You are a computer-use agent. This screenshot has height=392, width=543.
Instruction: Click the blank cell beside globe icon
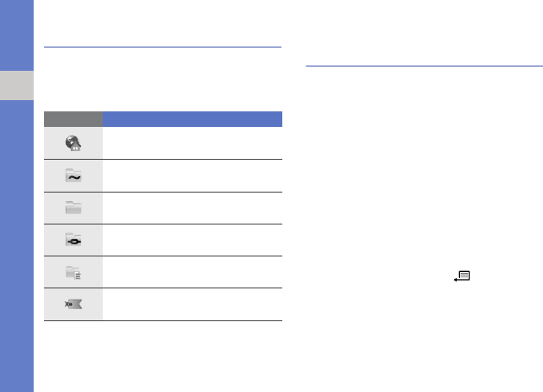[192, 144]
